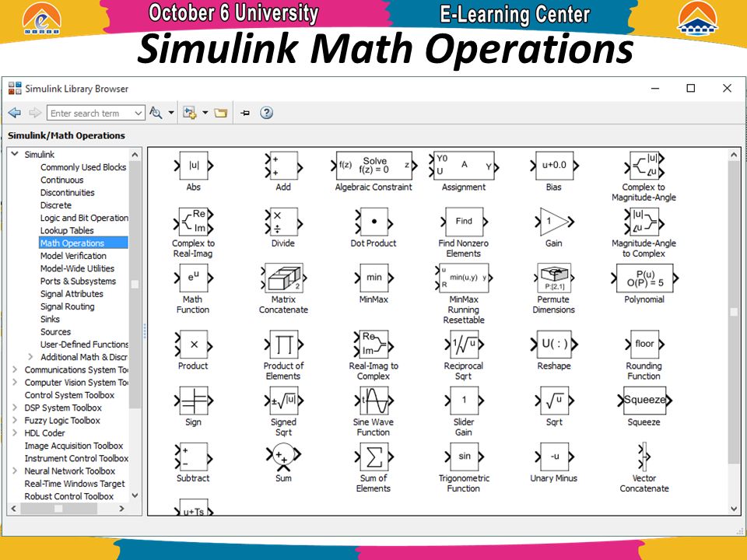The image size is (747, 560).
Task: Select the Sine Wave Function block
Action: coord(374,401)
